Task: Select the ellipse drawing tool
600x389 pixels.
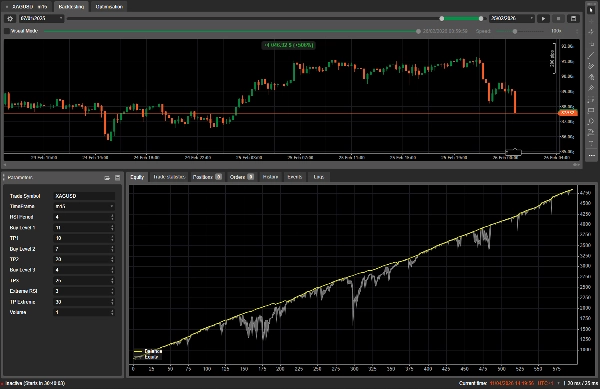Action: pos(591,122)
